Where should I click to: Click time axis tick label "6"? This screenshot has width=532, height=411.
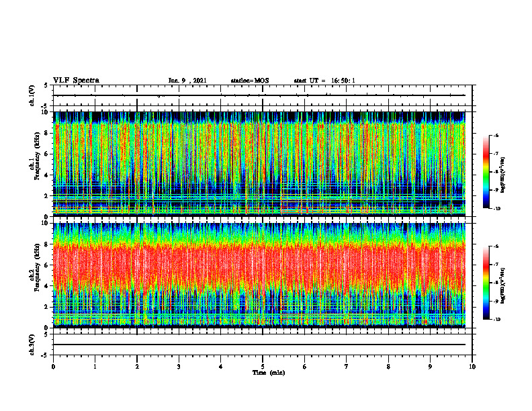(305, 367)
